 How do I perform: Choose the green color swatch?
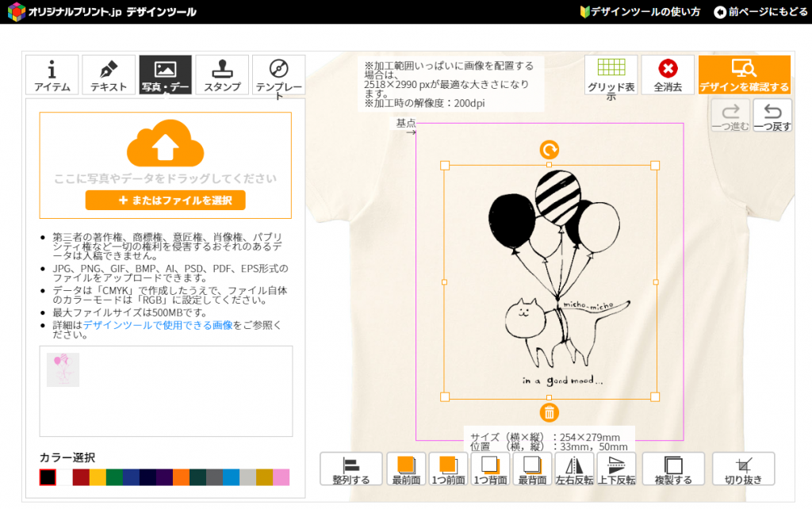pos(114,477)
